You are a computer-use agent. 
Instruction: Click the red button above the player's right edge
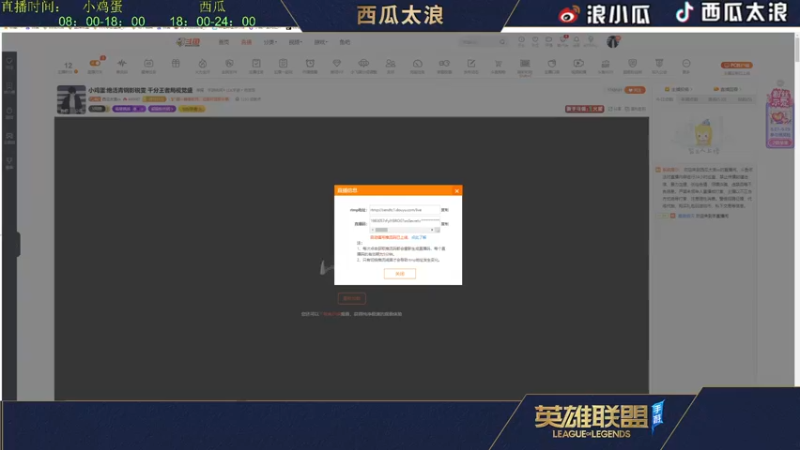coord(584,109)
